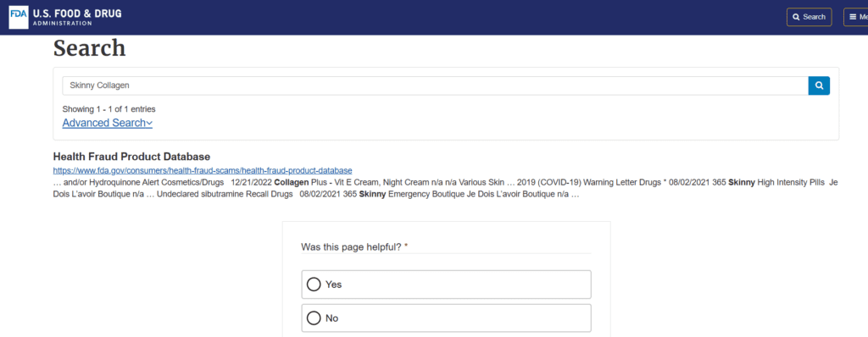Click the large Search page heading

pyautogui.click(x=90, y=48)
